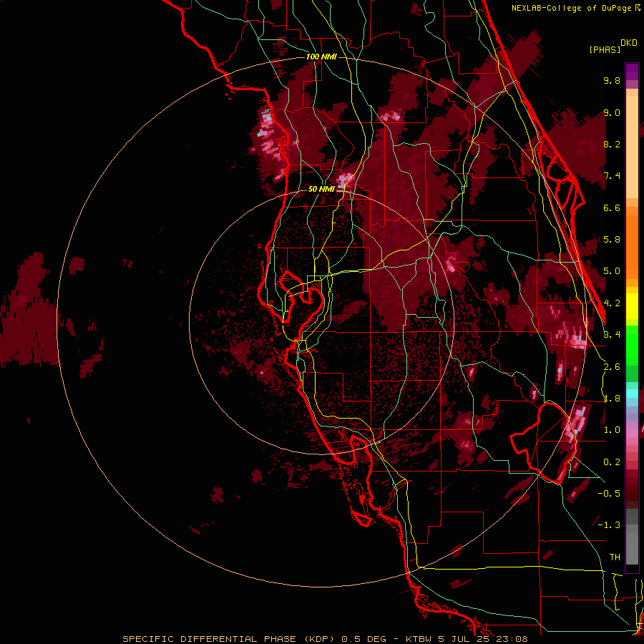Click the Specific Differential Phase caption text
Viewport: 644px width, 644px height.
pos(325,639)
